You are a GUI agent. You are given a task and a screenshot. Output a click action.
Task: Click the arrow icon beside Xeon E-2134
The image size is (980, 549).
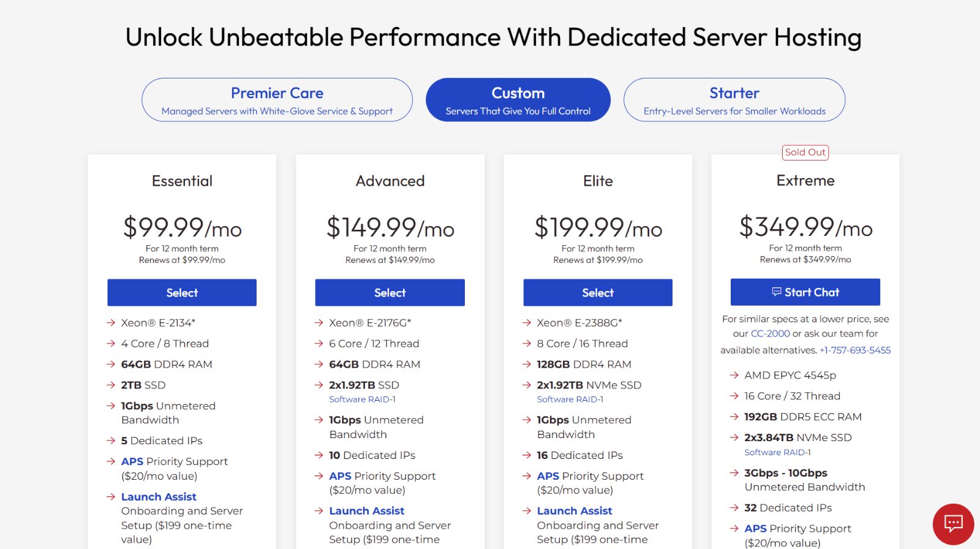[111, 322]
